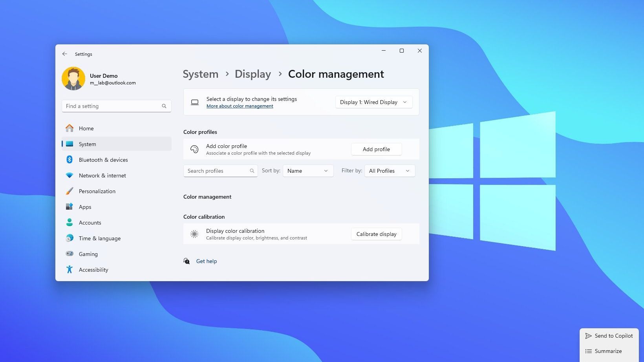Click the Search profiles input field
Viewport: 644px width, 362px height.
point(221,171)
